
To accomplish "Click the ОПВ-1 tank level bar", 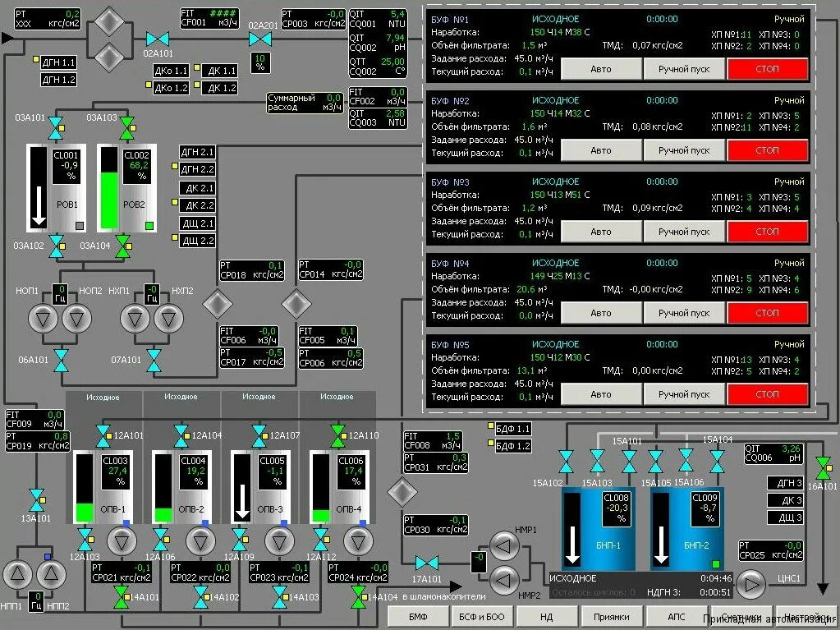I will tap(84, 488).
